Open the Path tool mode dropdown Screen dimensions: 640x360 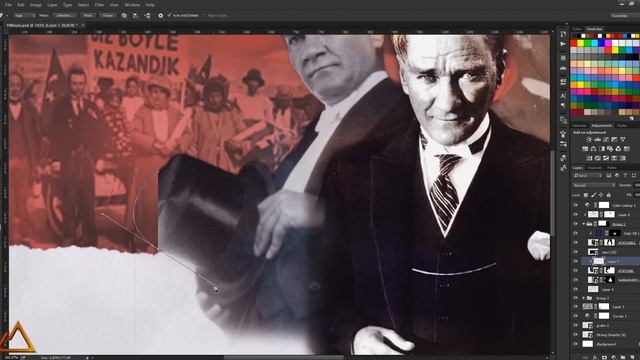24,16
